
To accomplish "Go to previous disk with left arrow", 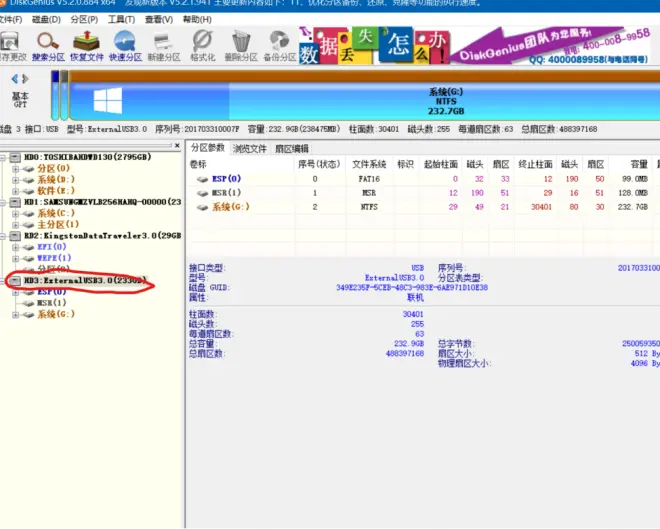I will click(15, 79).
